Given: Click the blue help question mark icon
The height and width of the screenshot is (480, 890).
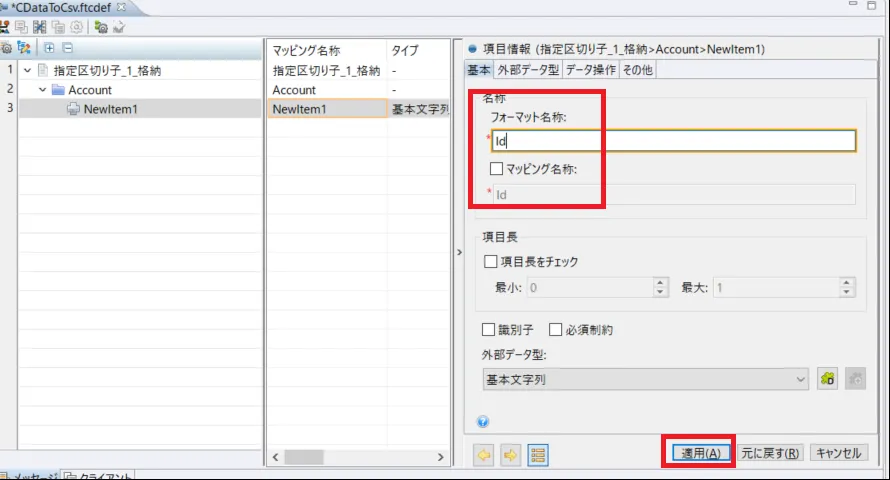Looking at the screenshot, I should 483,421.
